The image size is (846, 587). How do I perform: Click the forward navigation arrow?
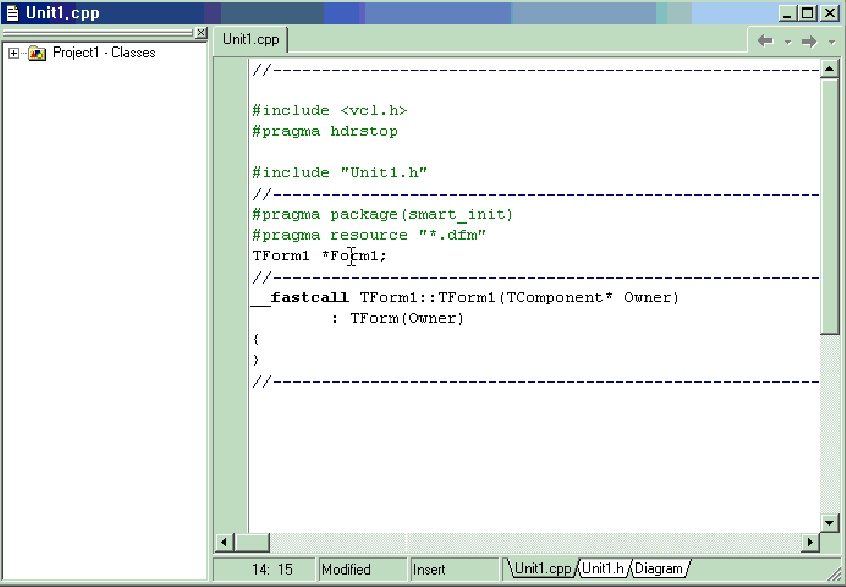pos(810,41)
